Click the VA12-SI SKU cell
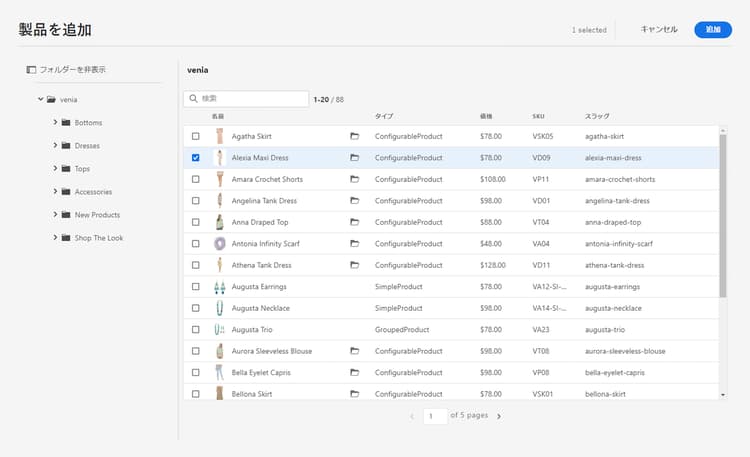This screenshot has height=457, width=750. click(x=549, y=287)
